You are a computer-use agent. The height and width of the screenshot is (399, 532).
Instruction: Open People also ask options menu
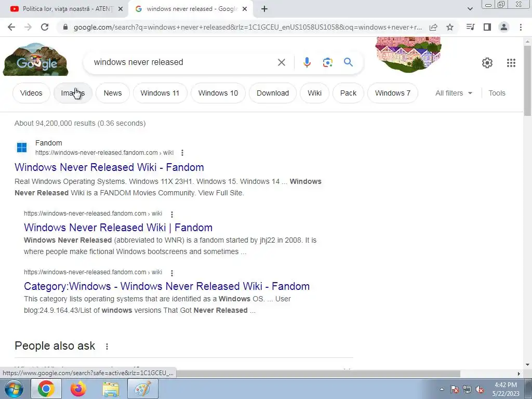tap(107, 347)
